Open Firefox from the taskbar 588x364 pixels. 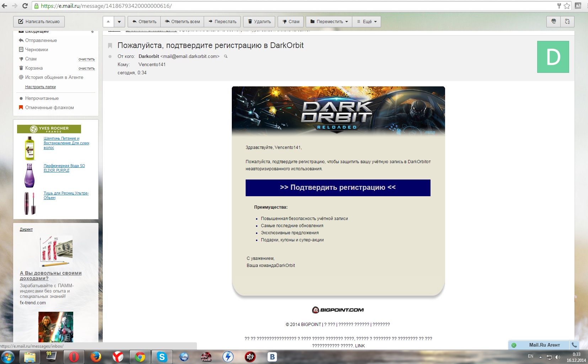(96, 357)
